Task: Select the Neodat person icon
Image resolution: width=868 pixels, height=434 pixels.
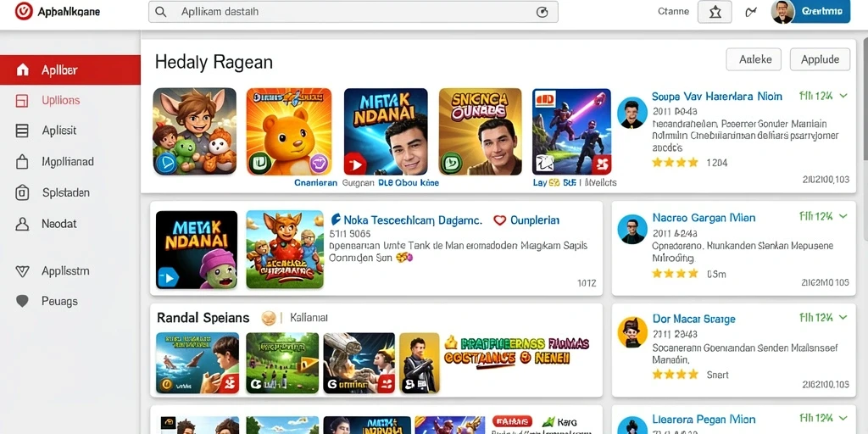Action: click(x=22, y=224)
